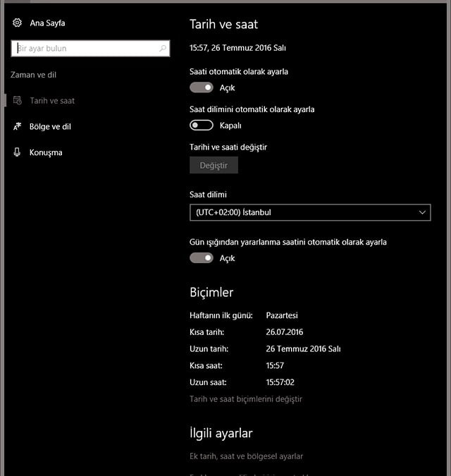The width and height of the screenshot is (451, 476).
Task: Click the Bölge ve dil language icon
Action: 17,127
